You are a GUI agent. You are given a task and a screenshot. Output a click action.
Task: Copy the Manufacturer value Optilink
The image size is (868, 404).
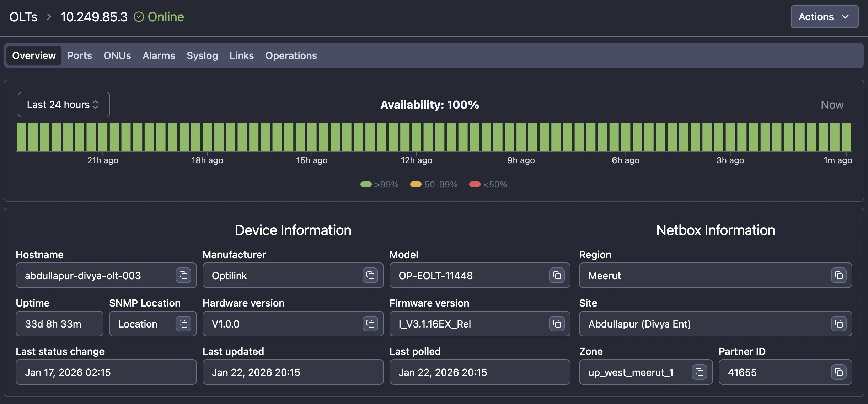point(370,275)
